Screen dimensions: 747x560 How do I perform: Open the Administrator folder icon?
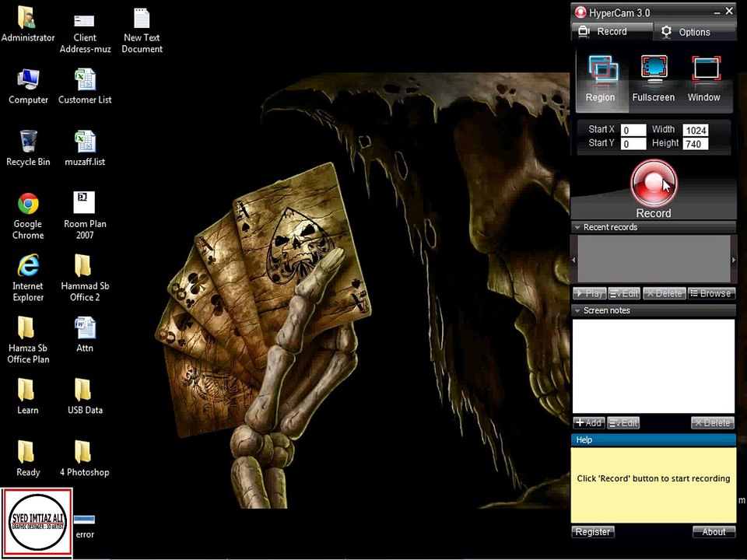[x=28, y=25]
